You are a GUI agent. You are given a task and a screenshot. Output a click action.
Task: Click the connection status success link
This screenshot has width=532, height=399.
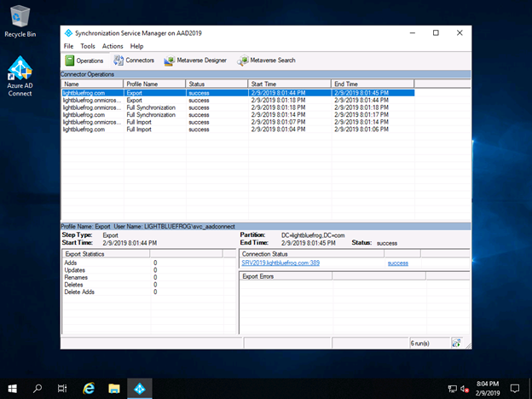tap(397, 263)
